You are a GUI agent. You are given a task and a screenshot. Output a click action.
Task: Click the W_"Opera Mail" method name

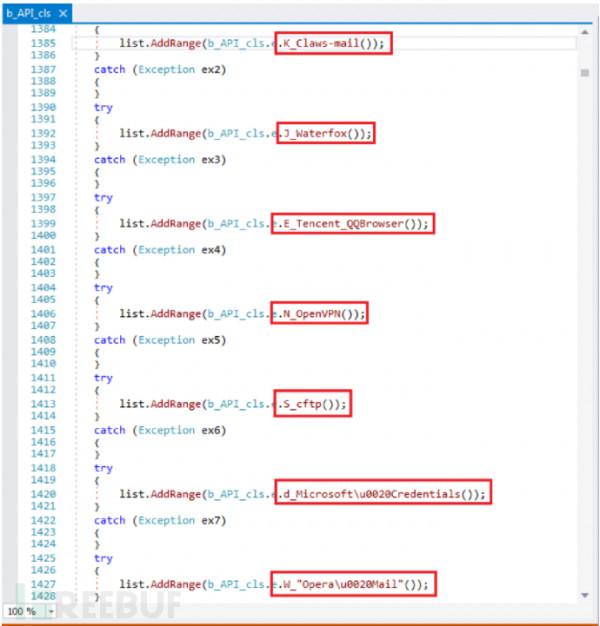(354, 584)
